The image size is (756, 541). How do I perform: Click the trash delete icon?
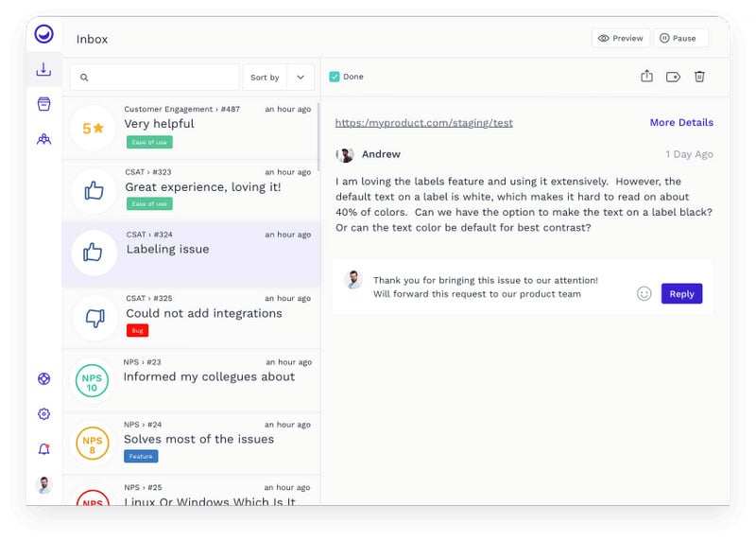coord(699,77)
